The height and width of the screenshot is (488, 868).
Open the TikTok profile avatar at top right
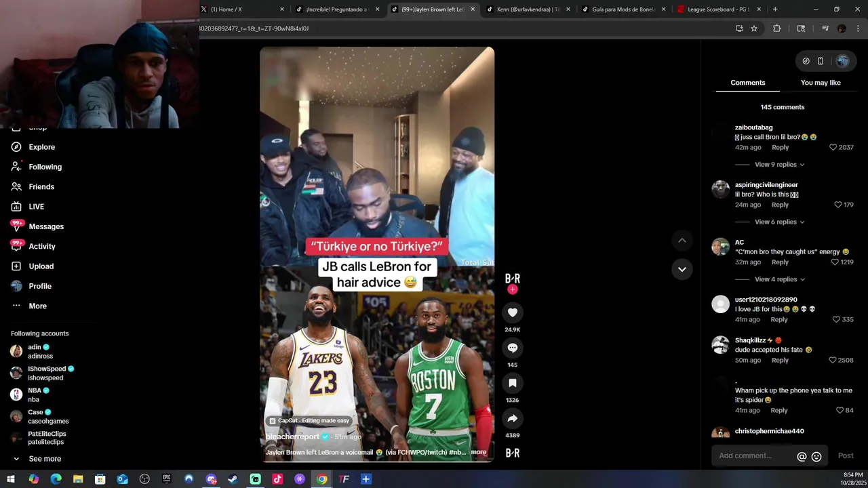click(842, 61)
